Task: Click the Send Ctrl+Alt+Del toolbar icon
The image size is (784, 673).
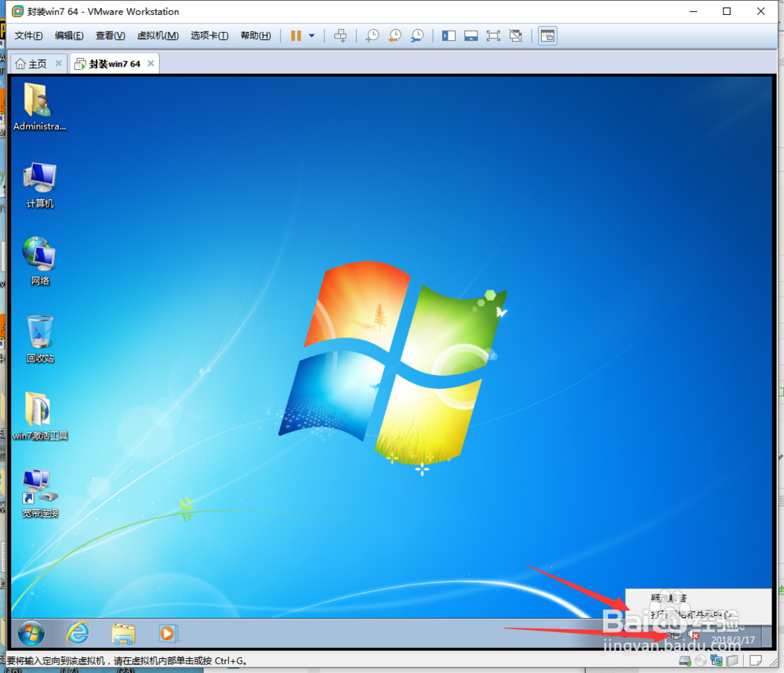Action: (340, 35)
